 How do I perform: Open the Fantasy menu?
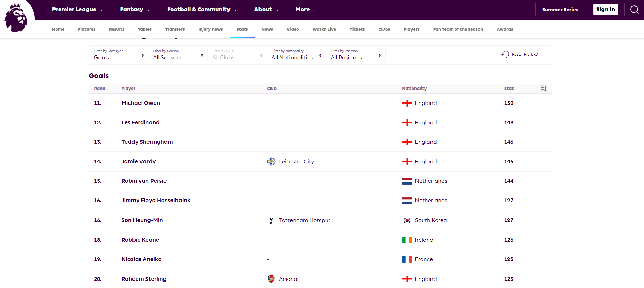[x=135, y=10]
